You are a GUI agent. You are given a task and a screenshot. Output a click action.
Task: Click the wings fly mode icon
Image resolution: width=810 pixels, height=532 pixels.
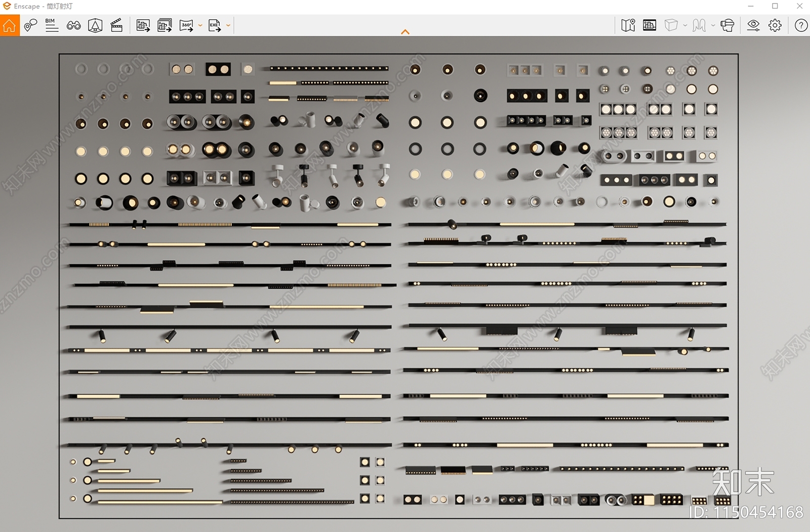point(699,25)
